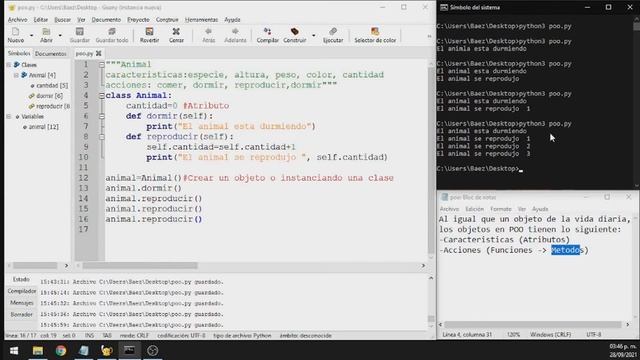This screenshot has height=360, width=640.
Task: Open the Buscar menu
Action: [62, 20]
